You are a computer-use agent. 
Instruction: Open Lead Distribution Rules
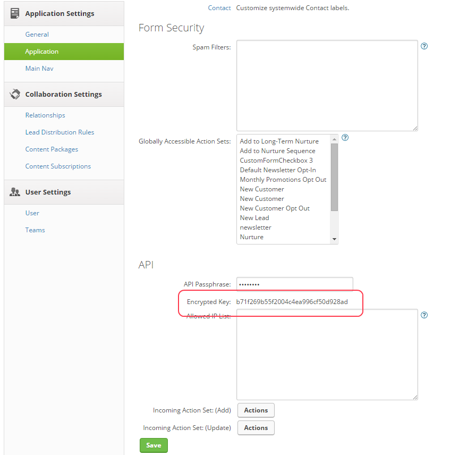[x=59, y=132]
